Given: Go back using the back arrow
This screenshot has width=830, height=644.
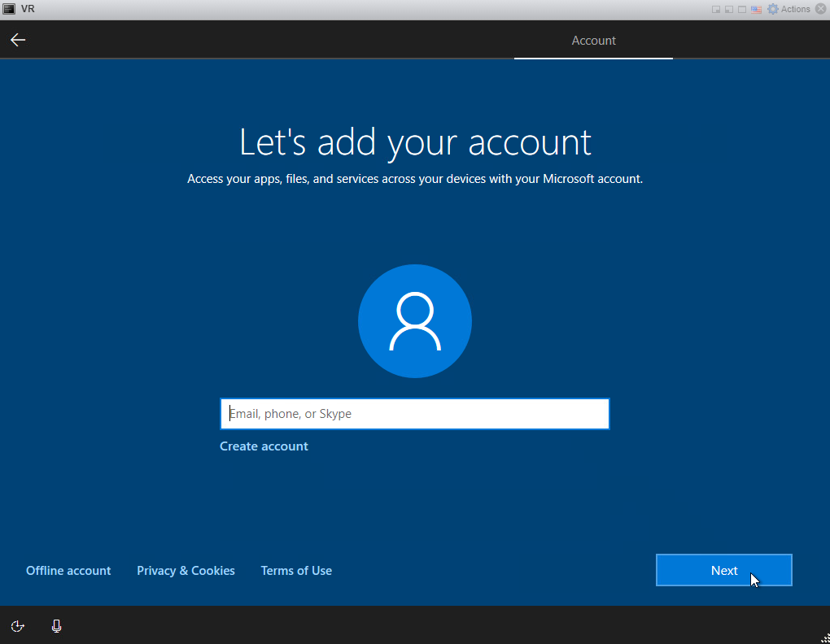Looking at the screenshot, I should point(18,40).
